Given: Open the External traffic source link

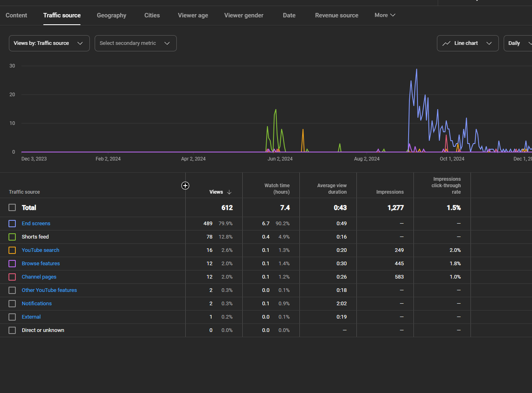Looking at the screenshot, I should click(x=31, y=317).
